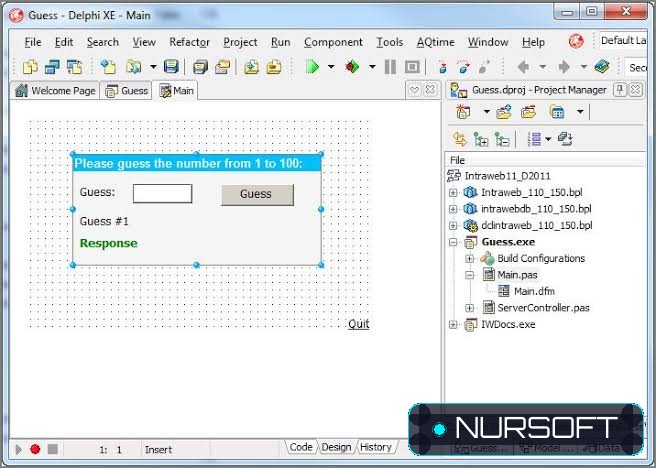Expand the dclintraweb_110_150.bpl node

coord(453,225)
